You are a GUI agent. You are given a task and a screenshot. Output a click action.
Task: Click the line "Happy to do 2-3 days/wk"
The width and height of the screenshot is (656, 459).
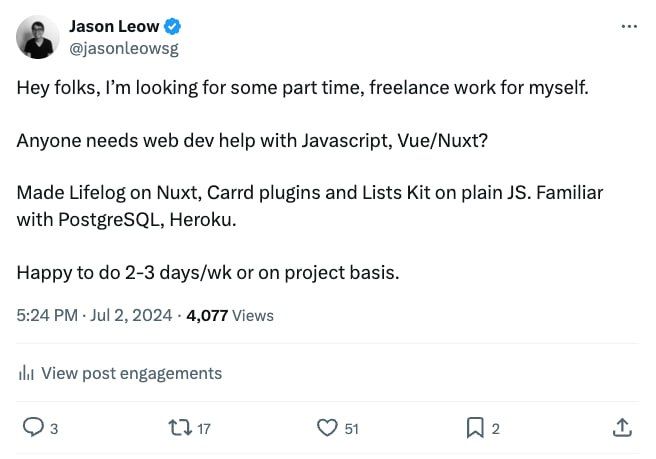coord(208,272)
